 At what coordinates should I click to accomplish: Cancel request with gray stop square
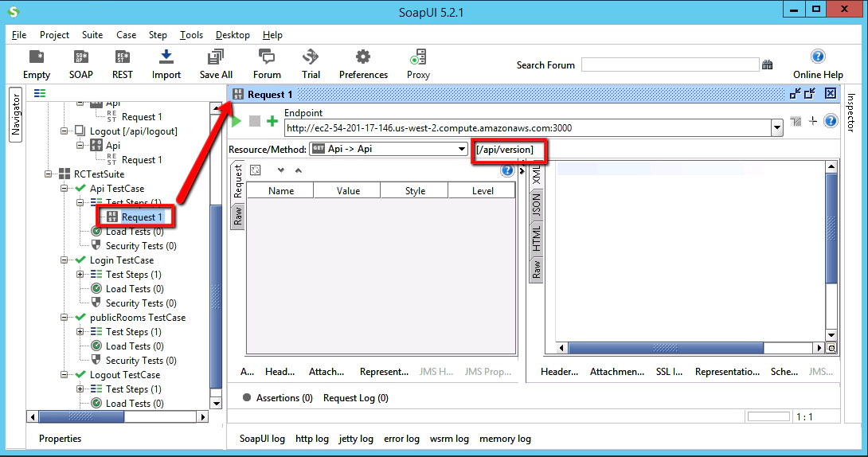click(x=255, y=121)
